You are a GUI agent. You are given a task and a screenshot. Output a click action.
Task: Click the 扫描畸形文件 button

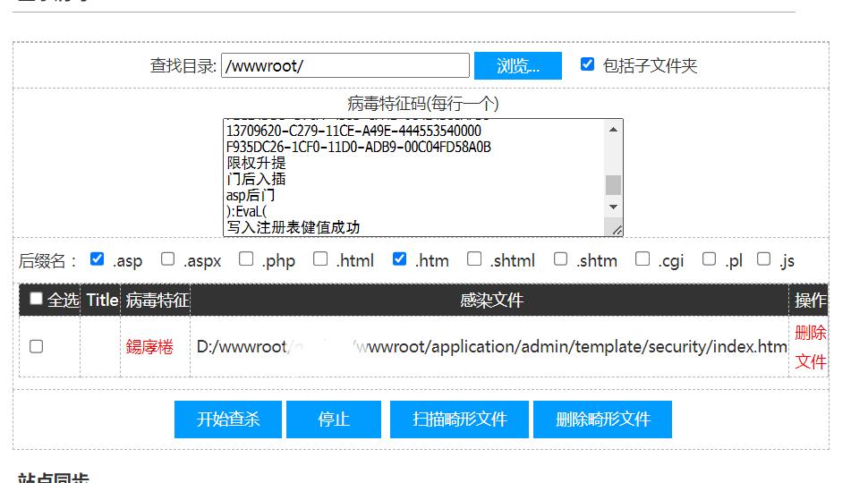(x=459, y=419)
